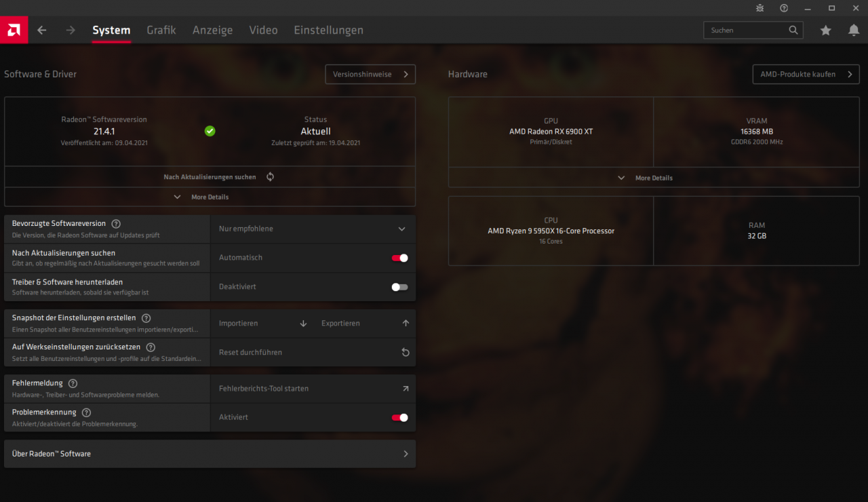Open Über Radeon Software section

tap(210, 454)
